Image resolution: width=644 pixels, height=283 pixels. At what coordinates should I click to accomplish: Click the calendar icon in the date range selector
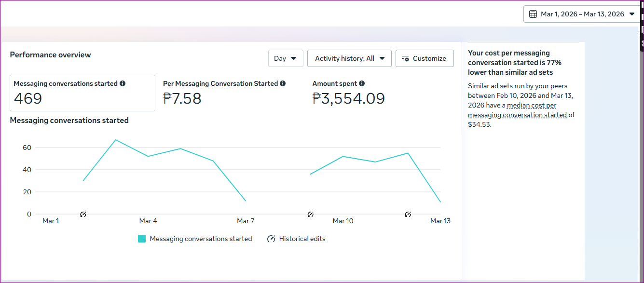[533, 14]
